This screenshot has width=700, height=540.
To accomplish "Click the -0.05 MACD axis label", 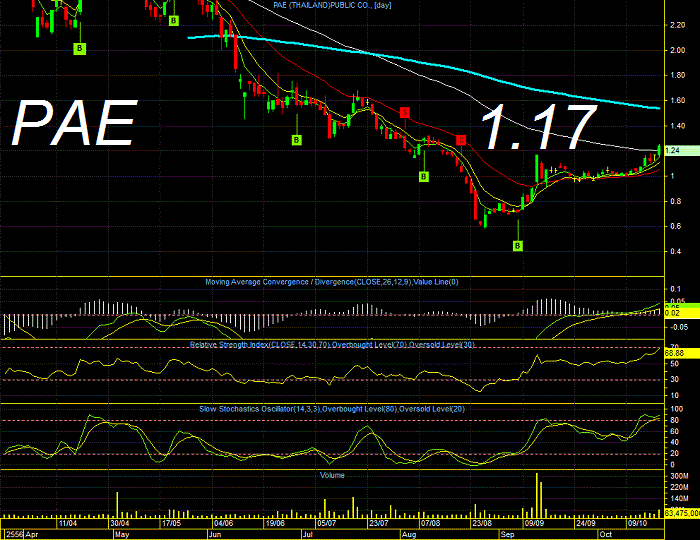I will pyautogui.click(x=679, y=327).
